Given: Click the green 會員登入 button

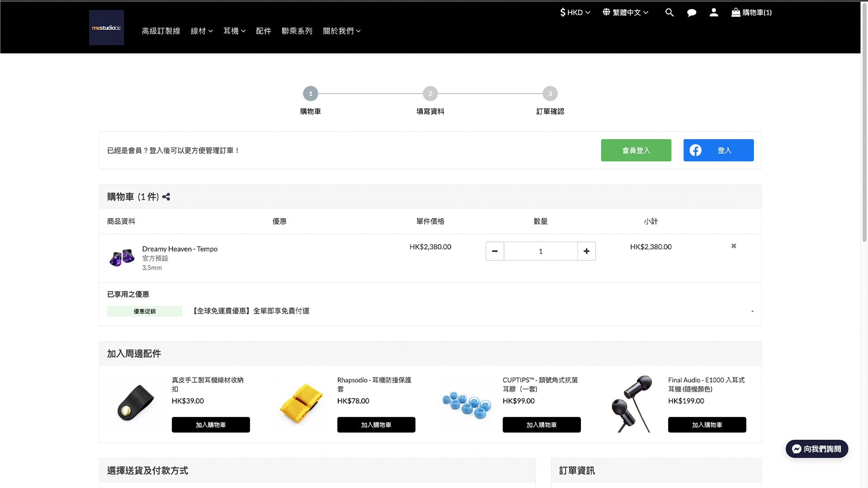Looking at the screenshot, I should coord(636,150).
